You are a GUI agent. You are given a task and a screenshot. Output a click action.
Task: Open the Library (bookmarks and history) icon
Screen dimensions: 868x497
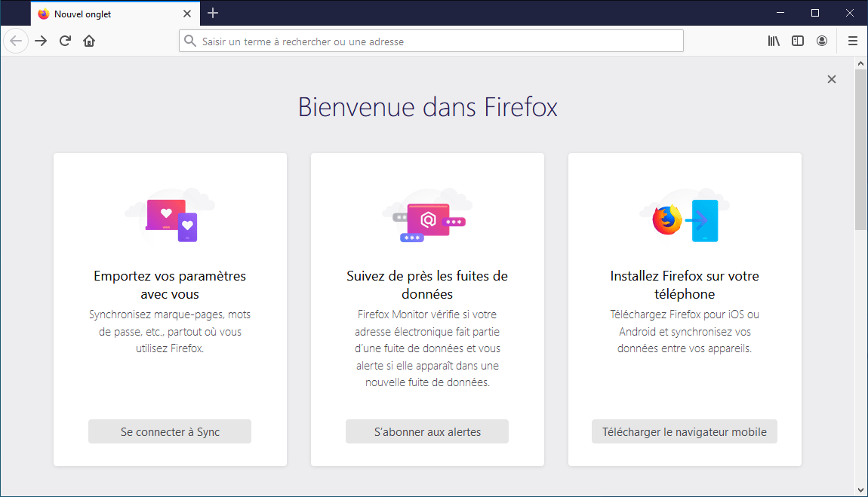(x=774, y=41)
